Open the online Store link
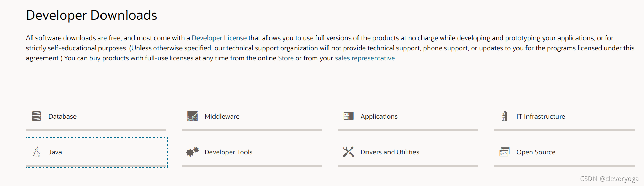This screenshot has width=644, height=186. coord(286,58)
